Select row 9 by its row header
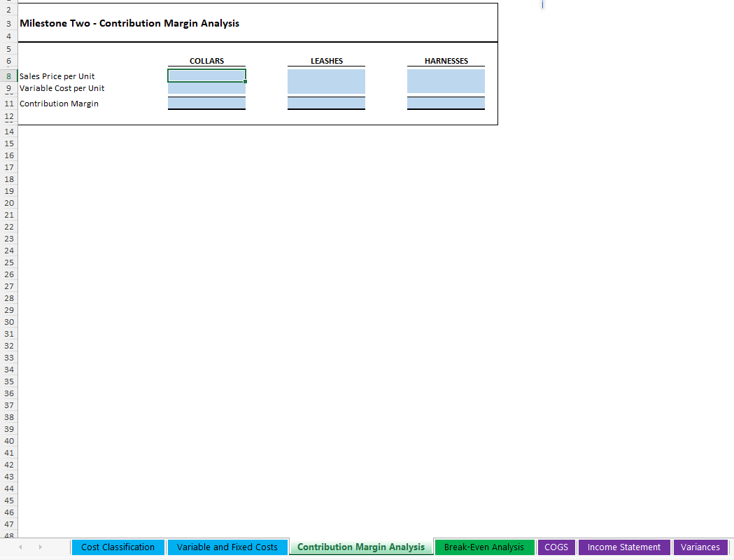Image resolution: width=734 pixels, height=560 pixels. [x=9, y=88]
